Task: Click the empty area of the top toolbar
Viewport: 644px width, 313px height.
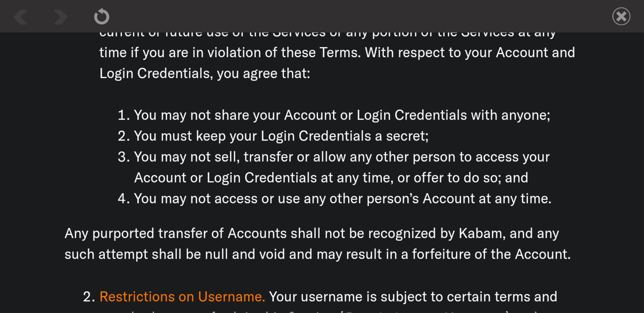Action: point(348,16)
